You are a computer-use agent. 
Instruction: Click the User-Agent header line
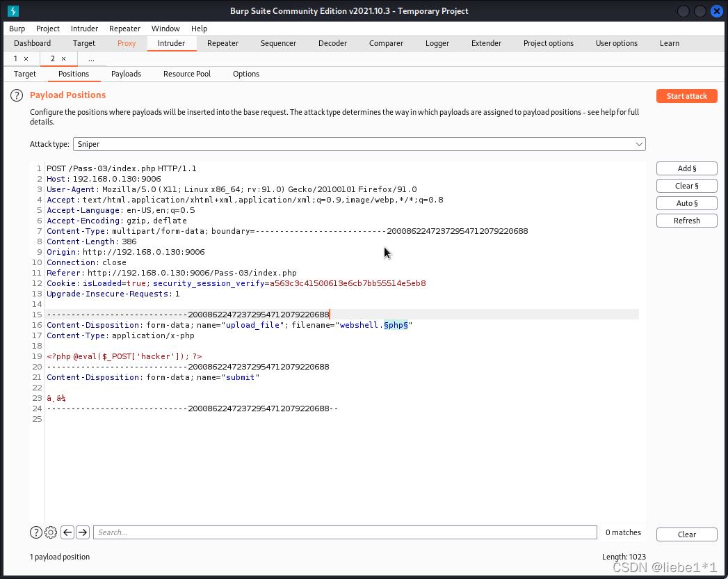(232, 189)
